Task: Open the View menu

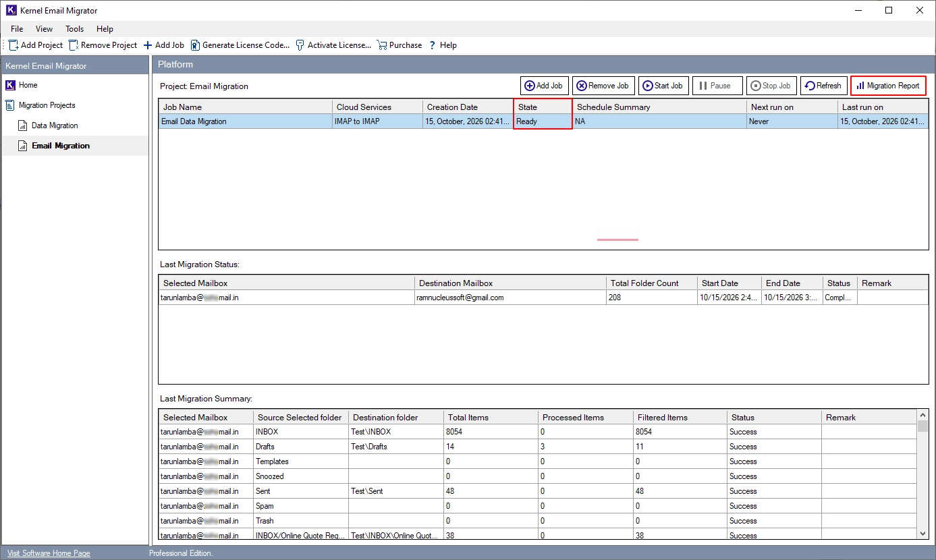Action: 45,29
